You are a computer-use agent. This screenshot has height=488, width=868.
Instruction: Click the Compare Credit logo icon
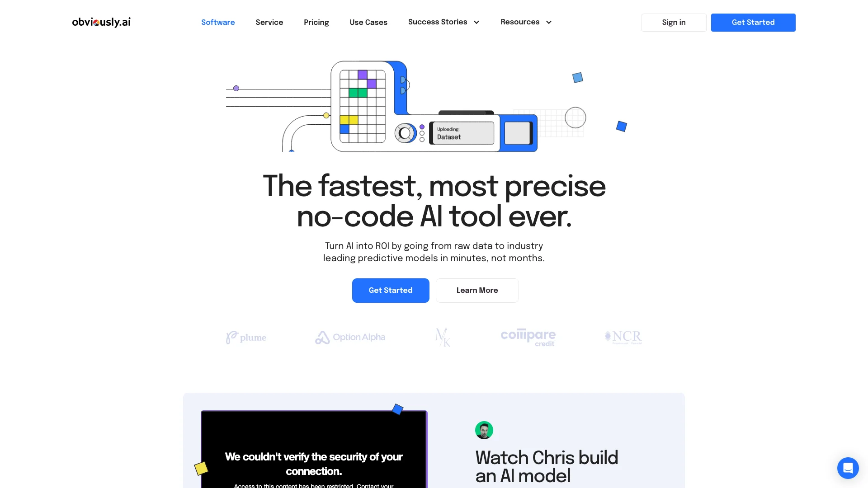point(528,337)
